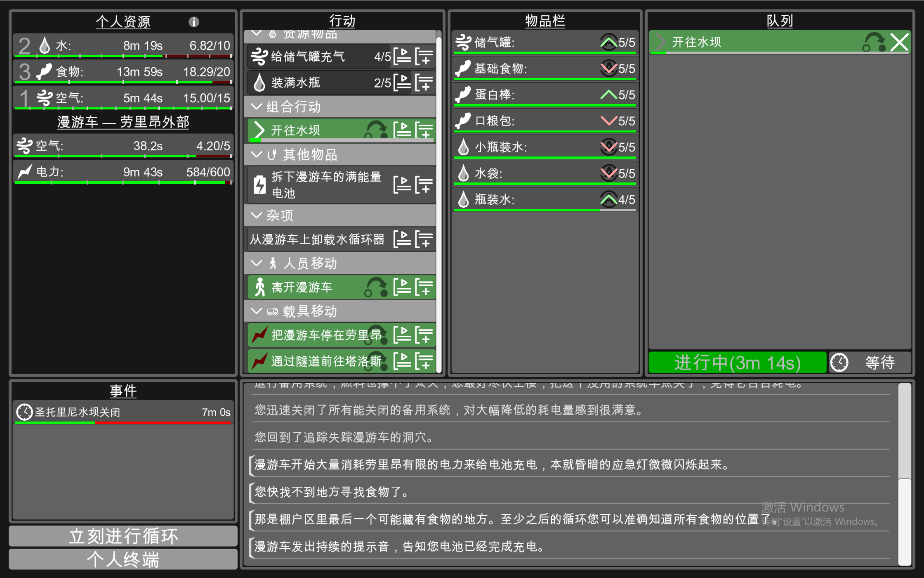924x578 pixels.
Task: Toggle 瓶装水 arrow indicator in inventory
Action: pos(608,200)
